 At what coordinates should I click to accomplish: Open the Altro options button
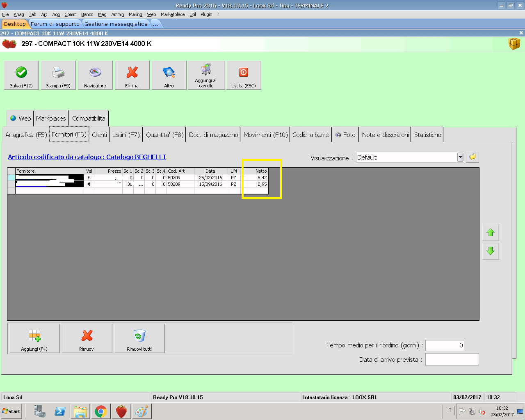(169, 75)
